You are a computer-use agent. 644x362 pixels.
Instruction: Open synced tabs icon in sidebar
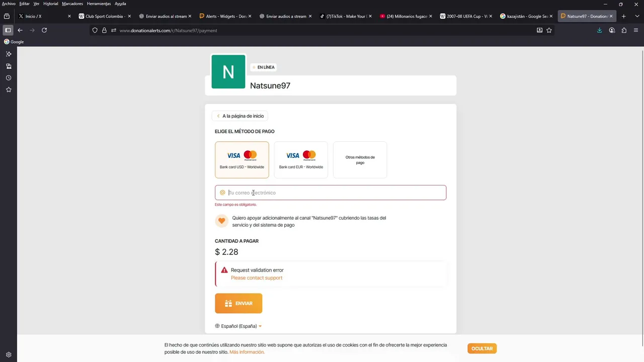click(9, 66)
